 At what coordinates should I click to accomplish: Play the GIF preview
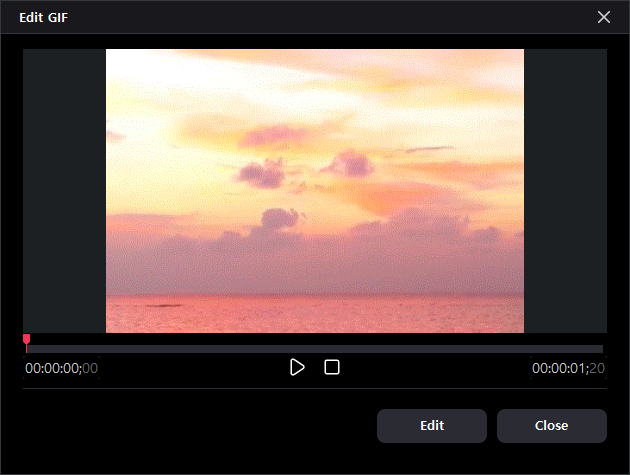[297, 367]
